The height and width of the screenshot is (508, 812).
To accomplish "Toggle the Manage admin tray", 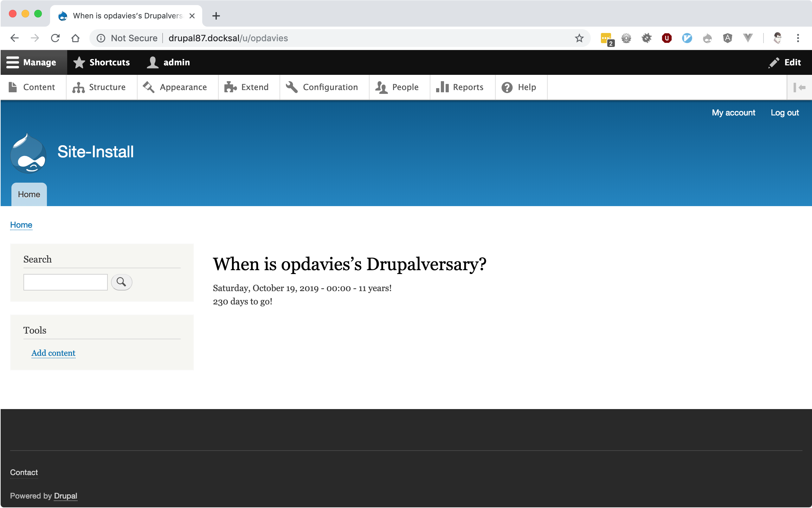I will pos(32,62).
